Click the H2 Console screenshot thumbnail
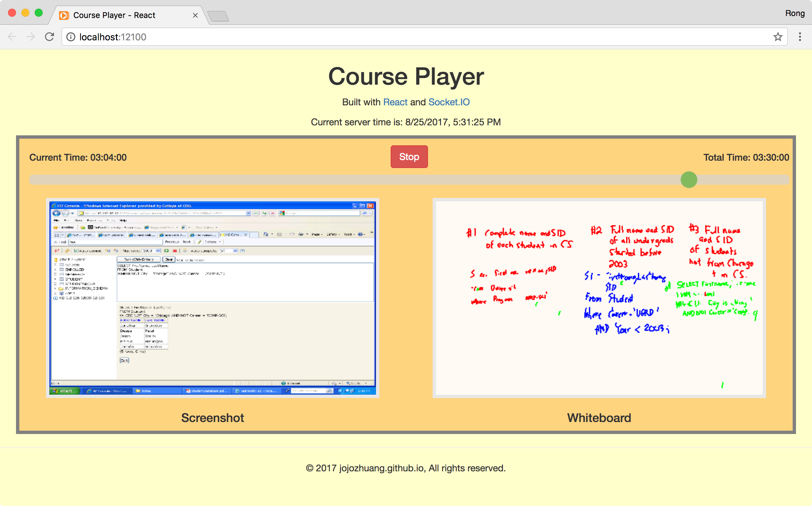This screenshot has width=812, height=506. (x=212, y=298)
